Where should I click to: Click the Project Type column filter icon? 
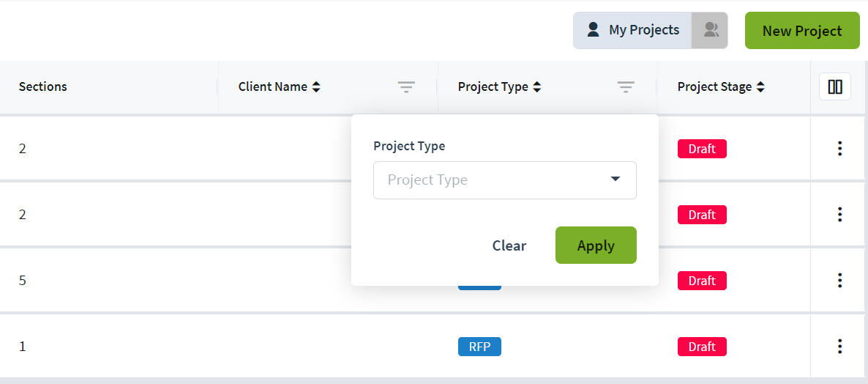pyautogui.click(x=626, y=87)
